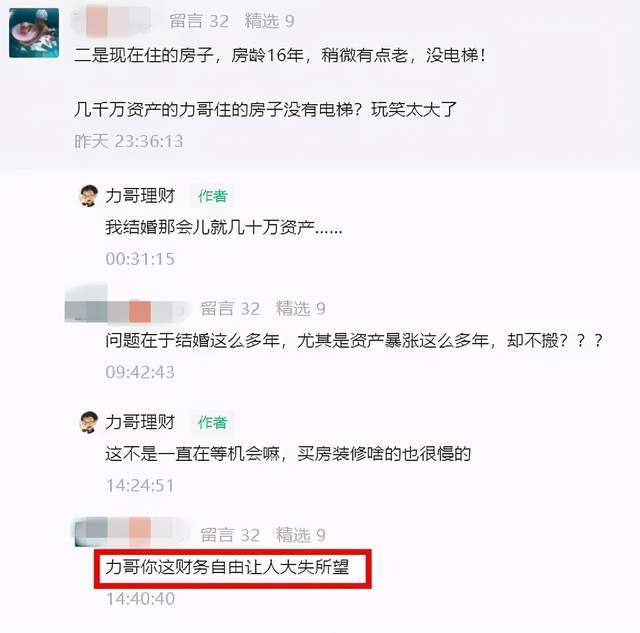Image resolution: width=640 pixels, height=633 pixels.
Task: Select 留言 32 on the top comment
Action: [199, 21]
